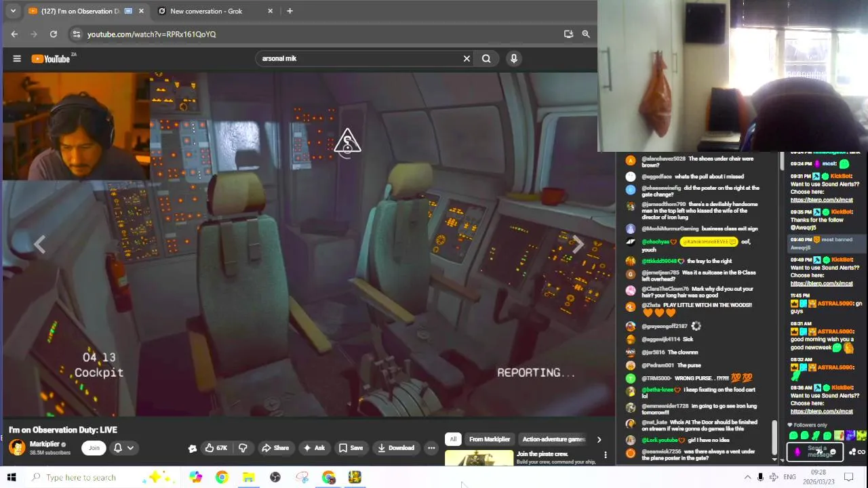Start voice search with microphone icon
Viewport: 868px width, 488px height.
514,58
